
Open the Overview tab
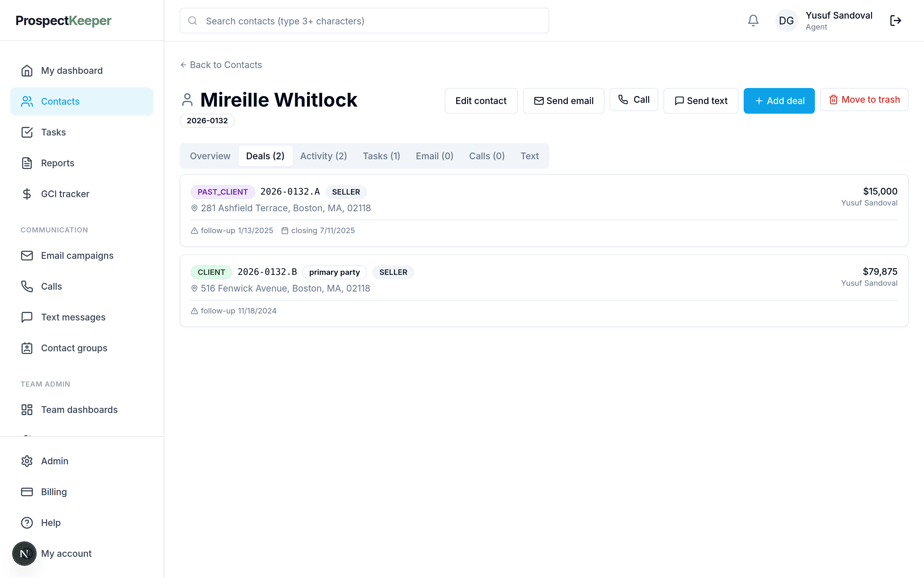(x=210, y=156)
